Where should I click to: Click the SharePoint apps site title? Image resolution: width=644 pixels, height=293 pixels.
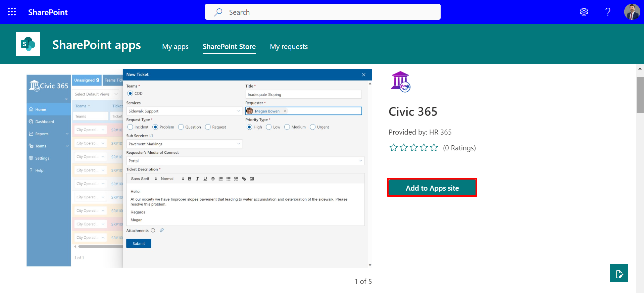point(97,45)
